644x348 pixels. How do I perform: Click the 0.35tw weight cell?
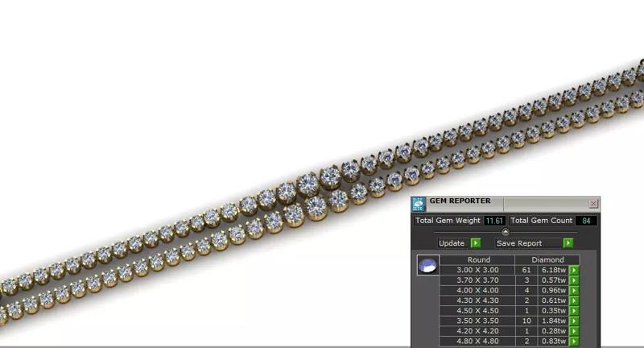click(554, 311)
